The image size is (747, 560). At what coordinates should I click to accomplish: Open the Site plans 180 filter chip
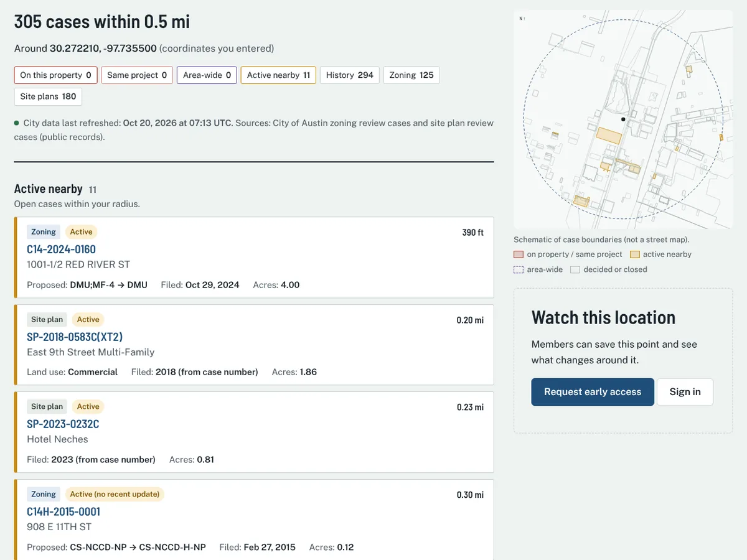pyautogui.click(x=48, y=96)
